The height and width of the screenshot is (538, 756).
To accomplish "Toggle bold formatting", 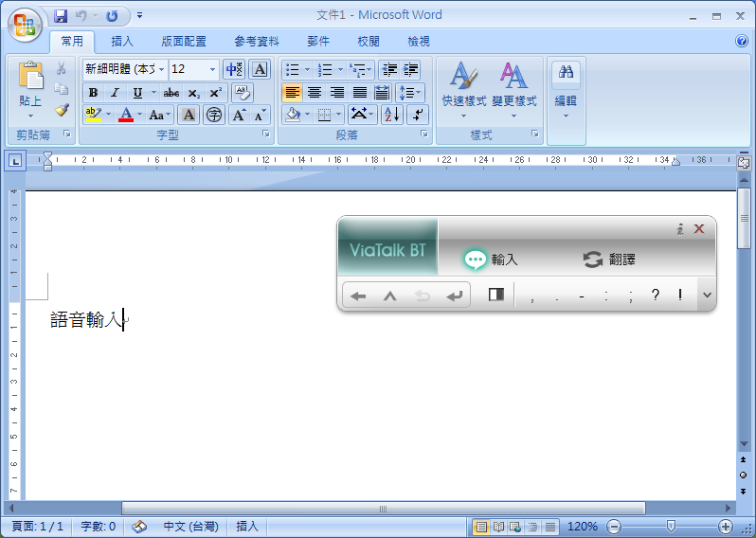I will point(93,92).
